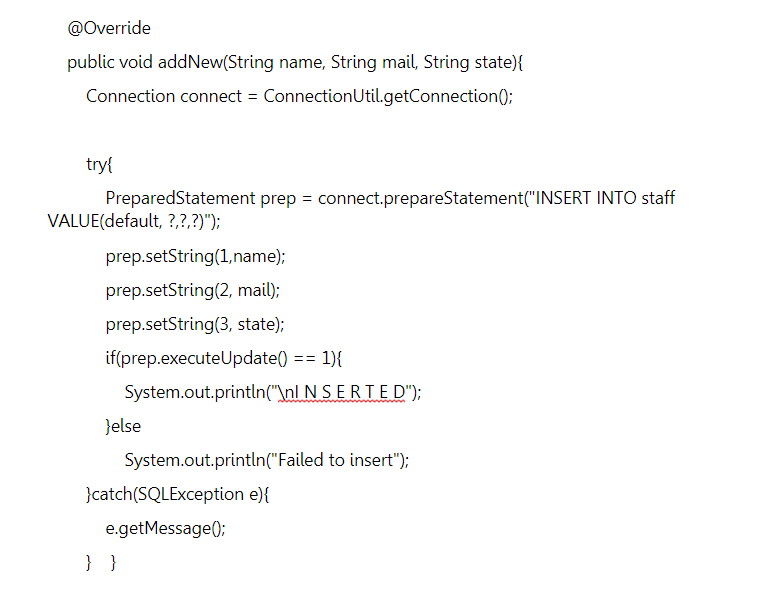Click prep.setString(3, state) line
Viewport: 763px width, 590px height.
(x=195, y=324)
